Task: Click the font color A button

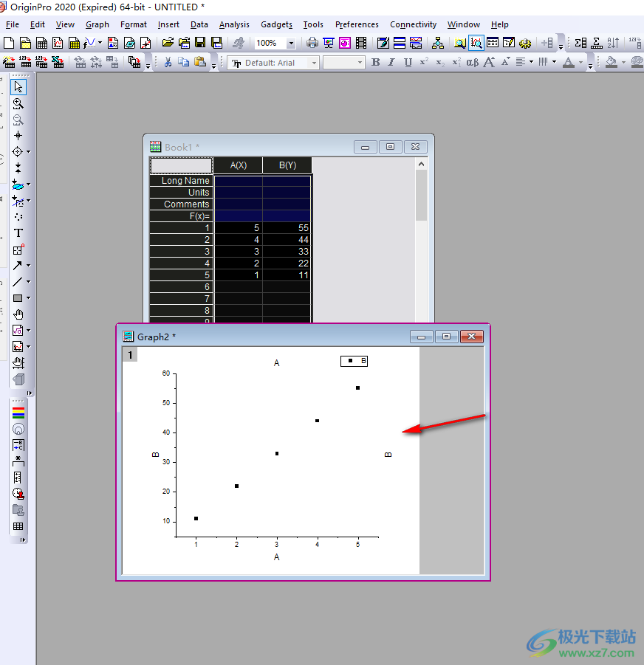Action: tap(569, 62)
